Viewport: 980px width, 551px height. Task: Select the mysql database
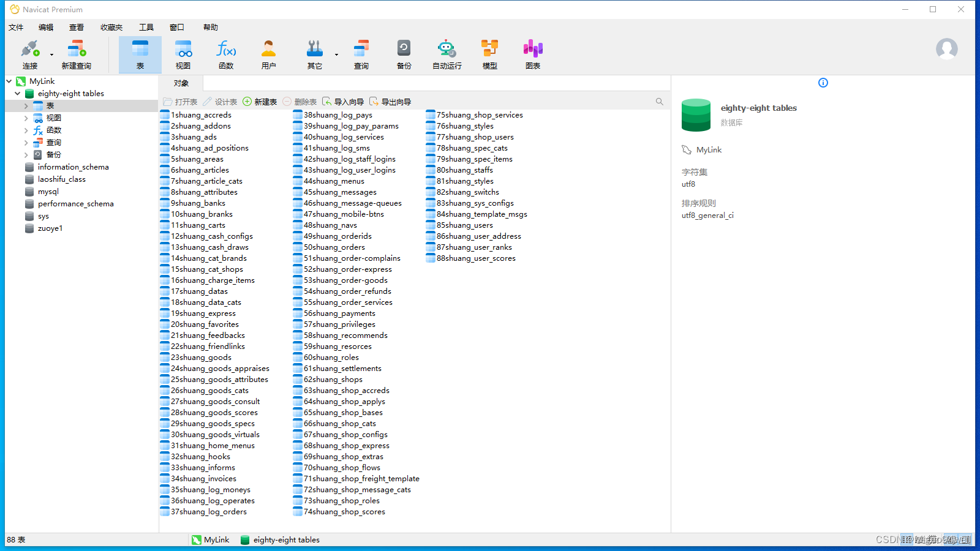coord(48,191)
